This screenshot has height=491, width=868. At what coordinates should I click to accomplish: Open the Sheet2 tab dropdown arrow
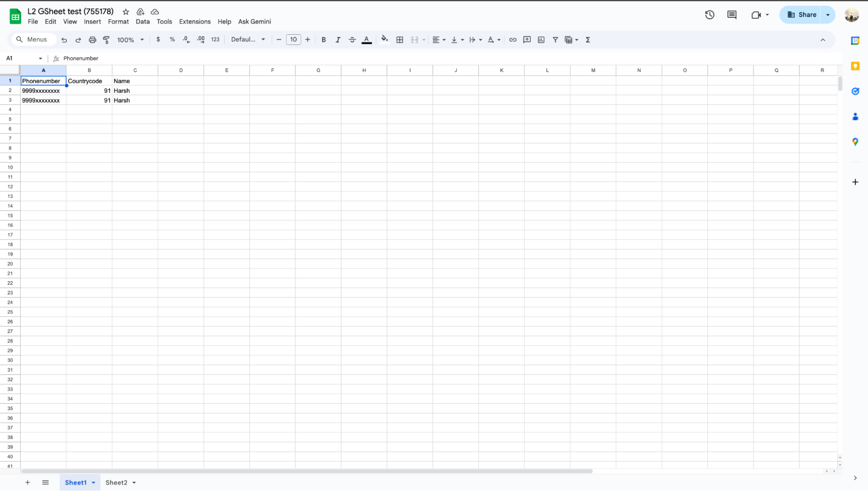(134, 483)
